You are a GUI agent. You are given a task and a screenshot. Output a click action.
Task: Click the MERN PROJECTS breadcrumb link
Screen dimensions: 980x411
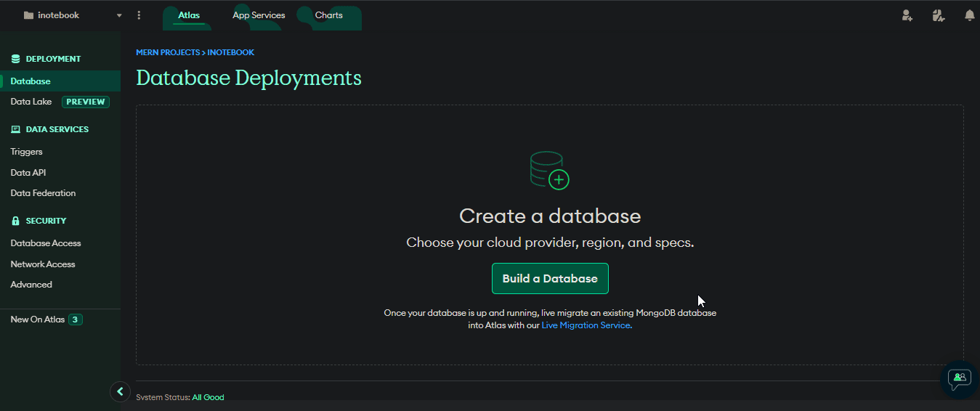point(168,52)
